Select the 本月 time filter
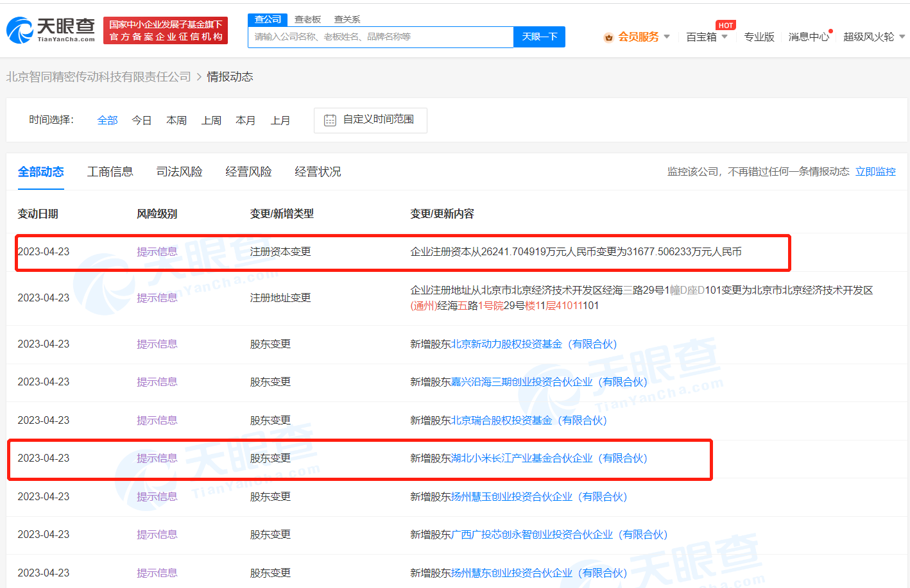Viewport: 910px width, 588px height. [x=246, y=120]
